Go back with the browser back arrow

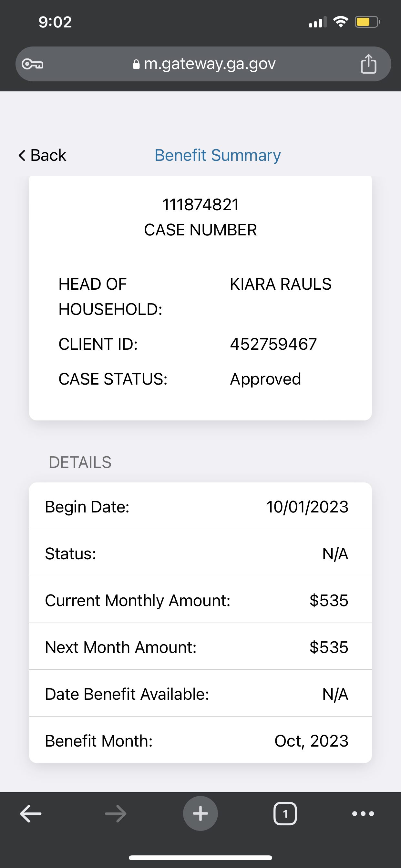31,813
